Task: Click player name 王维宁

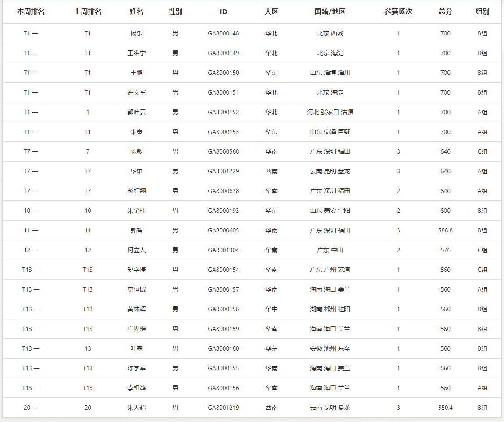Action: click(136, 53)
